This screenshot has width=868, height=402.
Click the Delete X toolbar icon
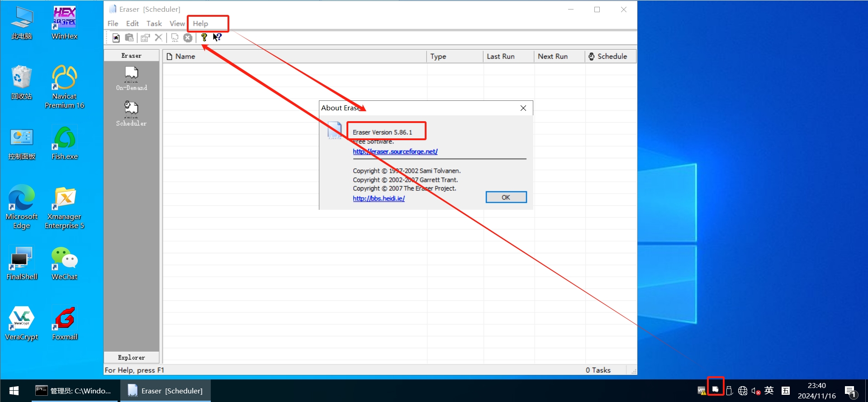[x=158, y=38]
